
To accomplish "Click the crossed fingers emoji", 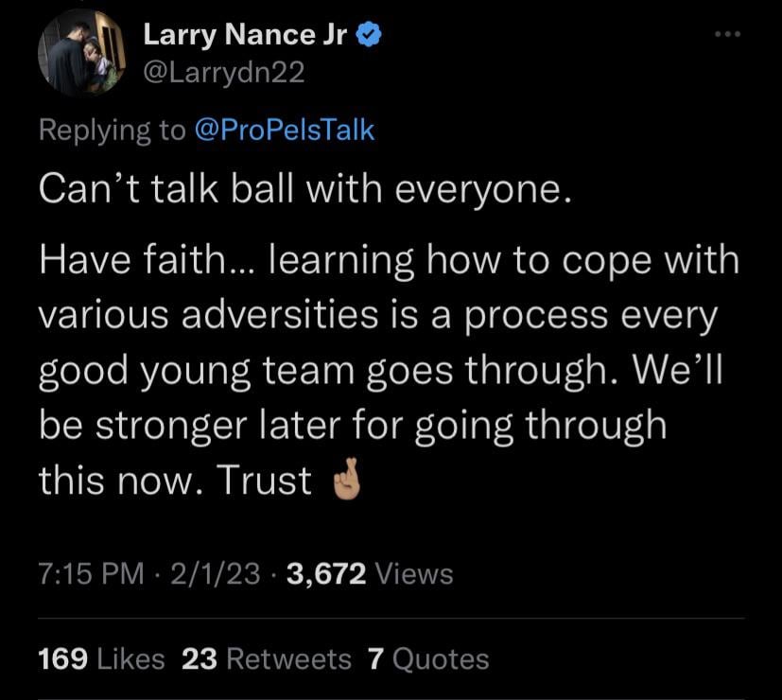I will pyautogui.click(x=340, y=482).
